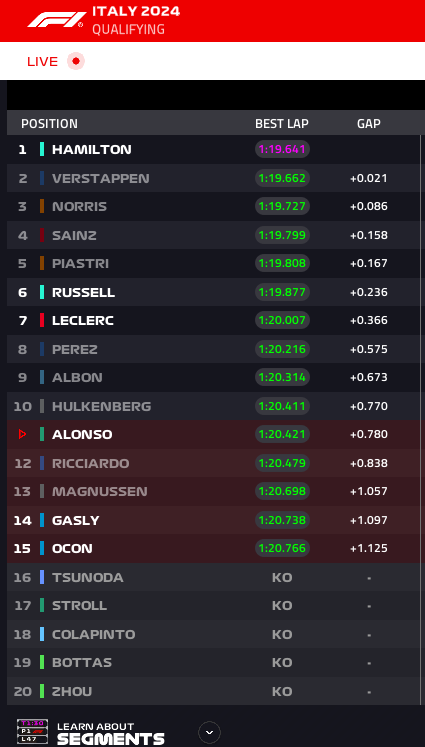Click Alonso's +0.780 gap value
The image size is (425, 747).
pos(369,434)
